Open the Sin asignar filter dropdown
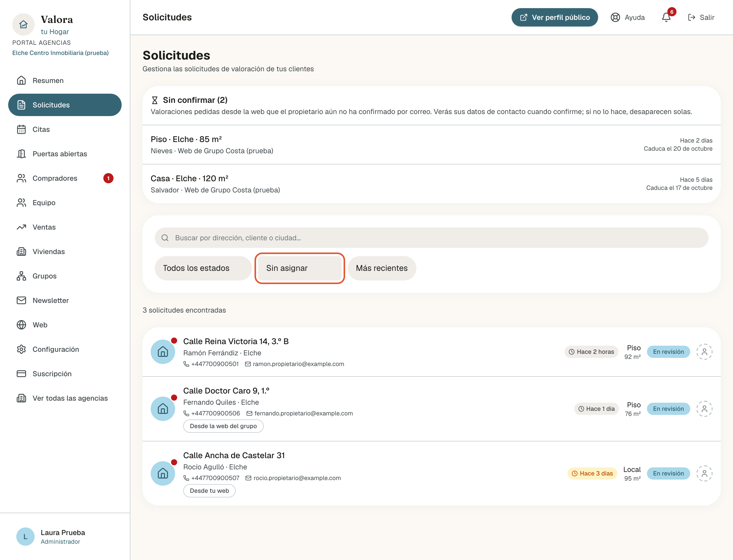Screen dimensions: 733x560 (300, 268)
